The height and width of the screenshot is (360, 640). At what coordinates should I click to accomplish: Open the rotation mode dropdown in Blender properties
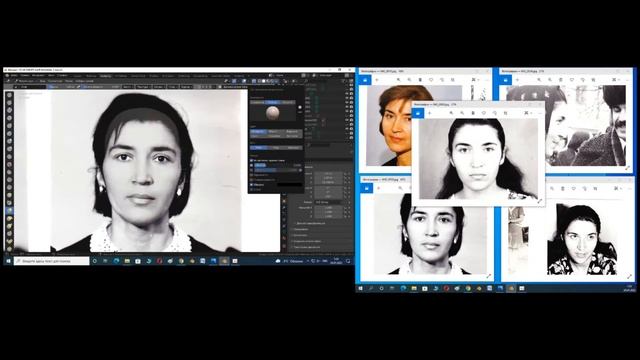click(x=330, y=202)
